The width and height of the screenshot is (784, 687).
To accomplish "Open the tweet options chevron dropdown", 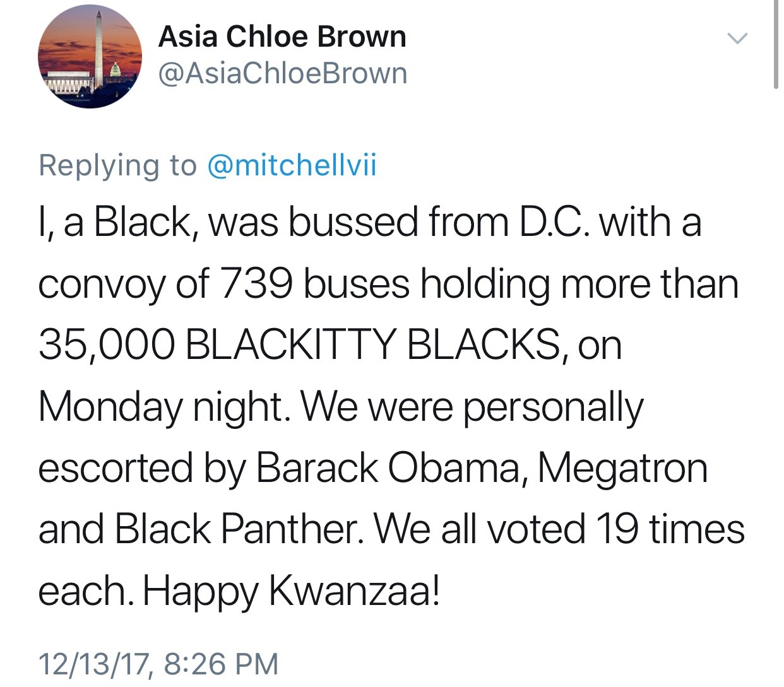I will (x=737, y=38).
